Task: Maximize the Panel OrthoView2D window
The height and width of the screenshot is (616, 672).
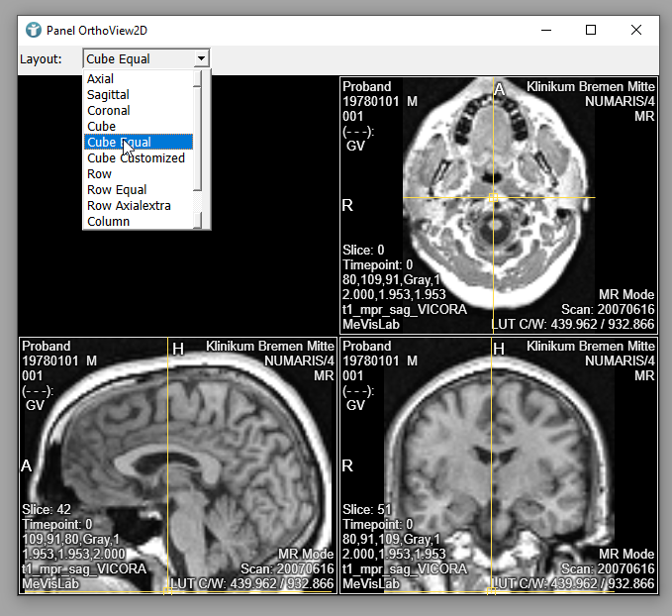Action: tap(591, 30)
